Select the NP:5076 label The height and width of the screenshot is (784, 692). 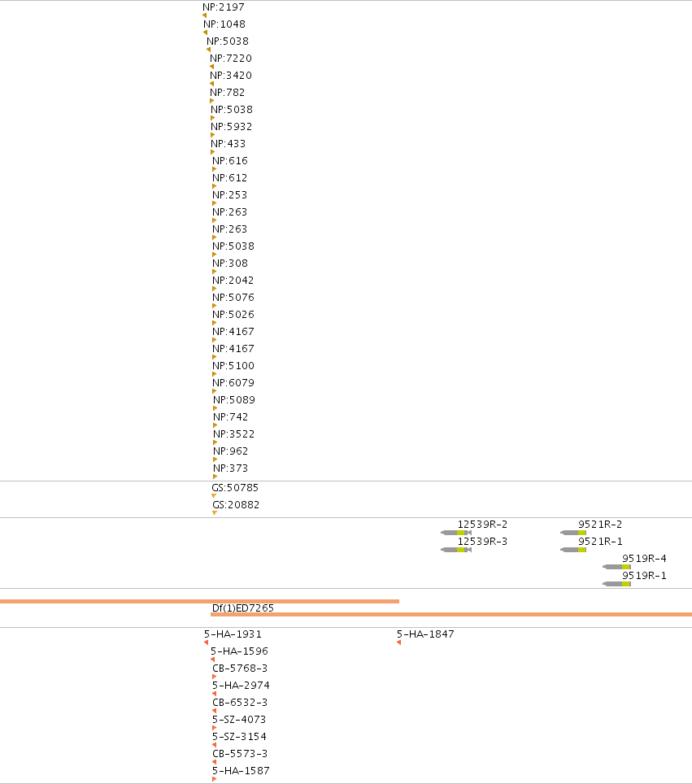[x=233, y=297]
